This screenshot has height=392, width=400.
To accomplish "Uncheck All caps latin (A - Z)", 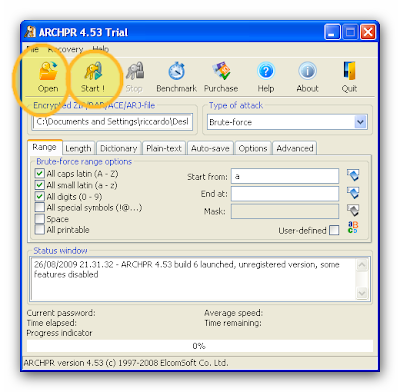I will tap(40, 173).
